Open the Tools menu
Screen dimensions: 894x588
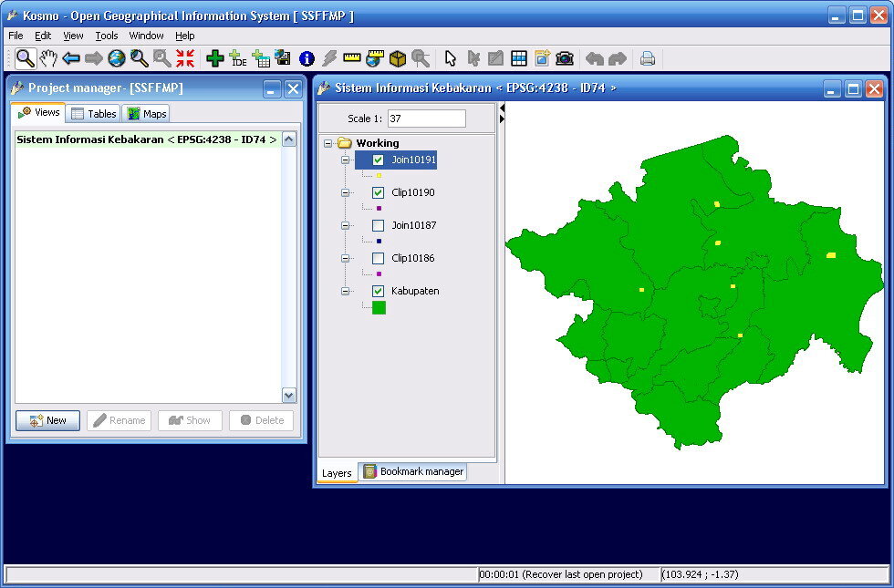107,36
